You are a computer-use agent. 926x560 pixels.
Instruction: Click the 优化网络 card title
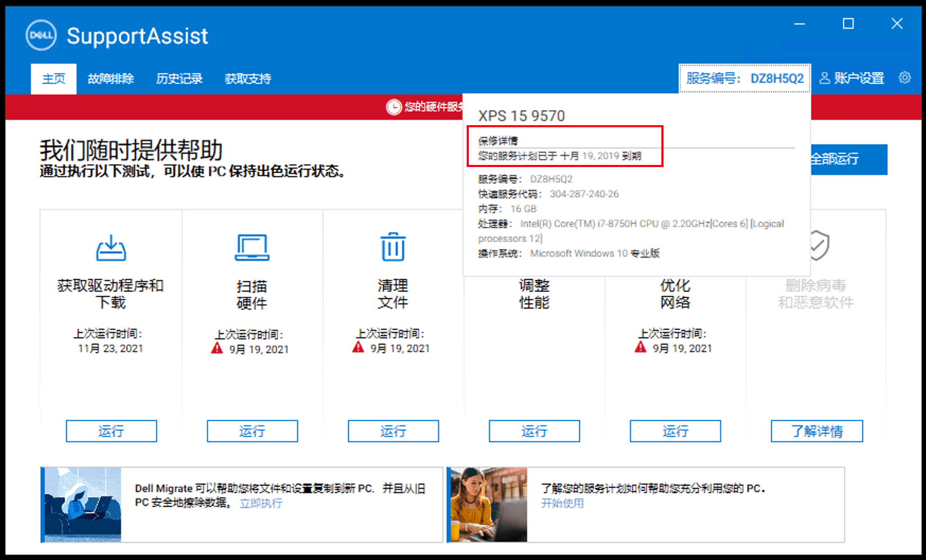pos(675,294)
